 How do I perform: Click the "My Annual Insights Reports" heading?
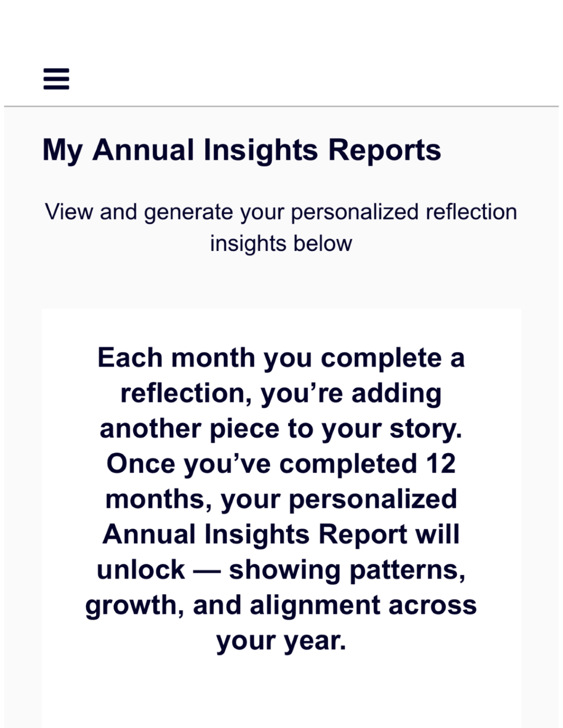(x=242, y=149)
